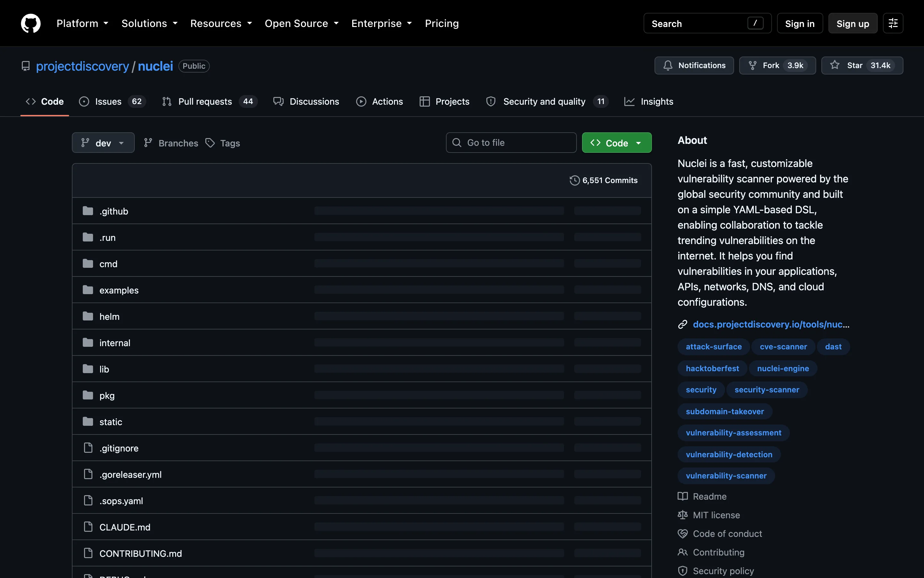
Task: Open the Insights tab
Action: pyautogui.click(x=649, y=101)
